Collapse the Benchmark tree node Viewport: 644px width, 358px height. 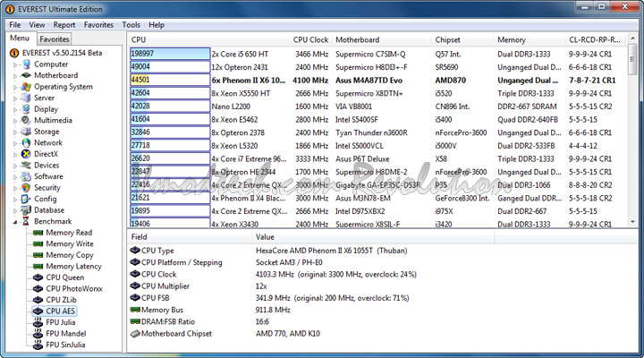(15, 222)
